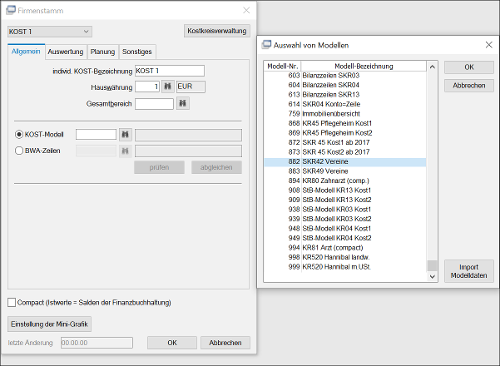Viewport: 500px width, 366px height.
Task: Open Kostkreisverwaltung button
Action: pyautogui.click(x=217, y=31)
